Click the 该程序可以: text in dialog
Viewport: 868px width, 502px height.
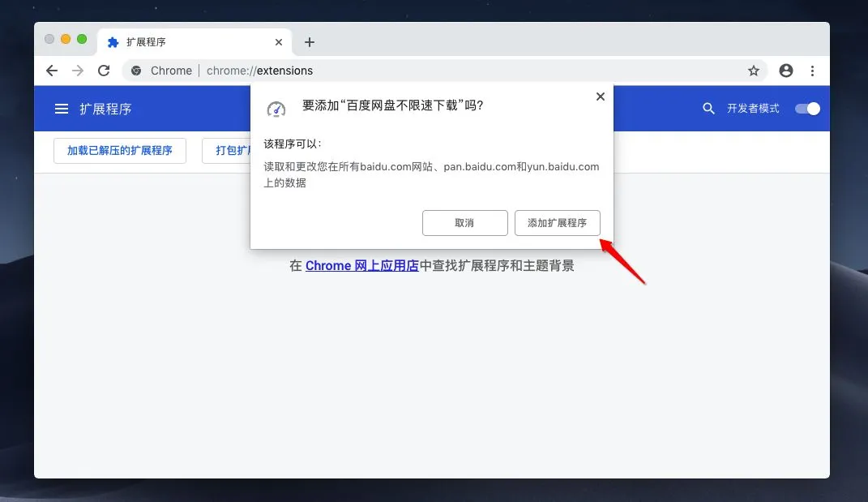tap(293, 144)
